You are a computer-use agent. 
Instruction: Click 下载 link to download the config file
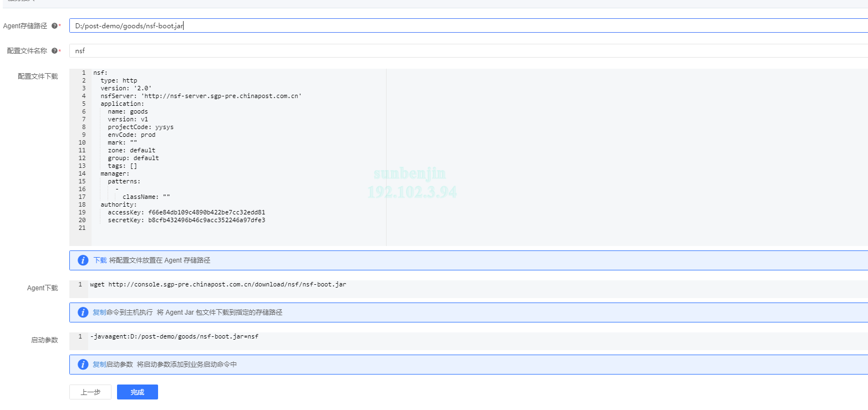100,260
